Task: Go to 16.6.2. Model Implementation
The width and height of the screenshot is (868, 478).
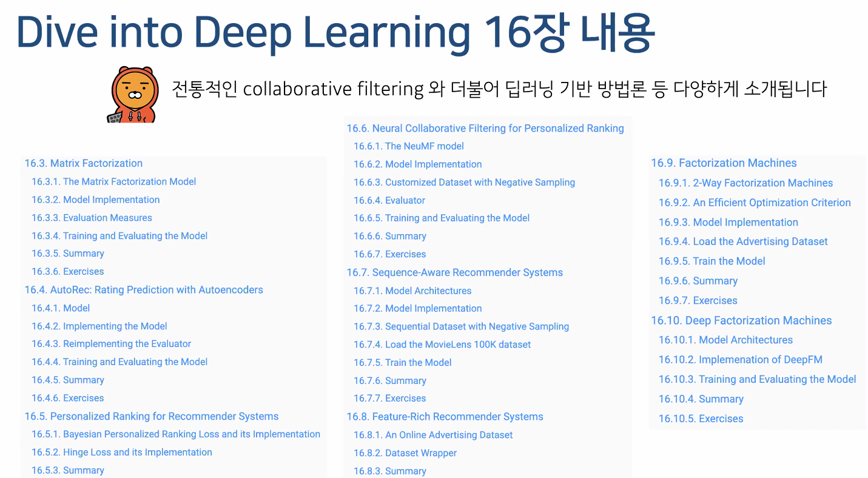Action: pyautogui.click(x=418, y=164)
